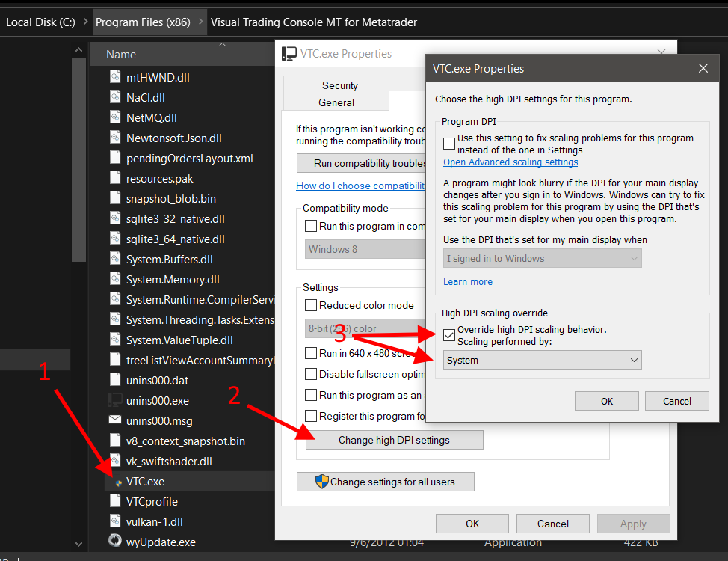Check Disable fullscreen optimizations
This screenshot has width=728, height=561.
coord(311,374)
